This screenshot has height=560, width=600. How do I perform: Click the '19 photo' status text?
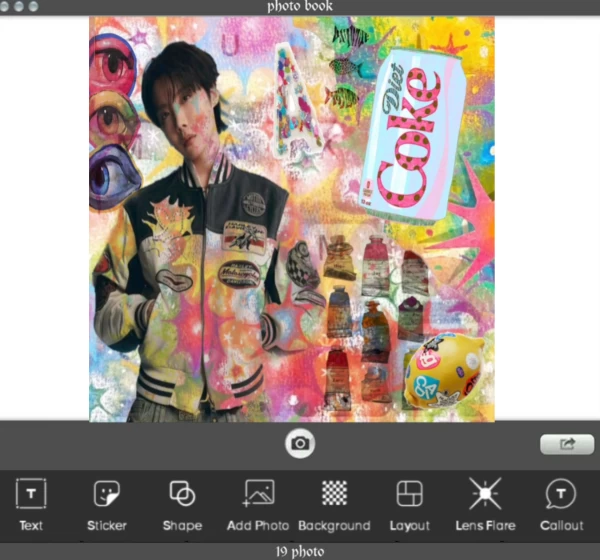click(x=300, y=552)
